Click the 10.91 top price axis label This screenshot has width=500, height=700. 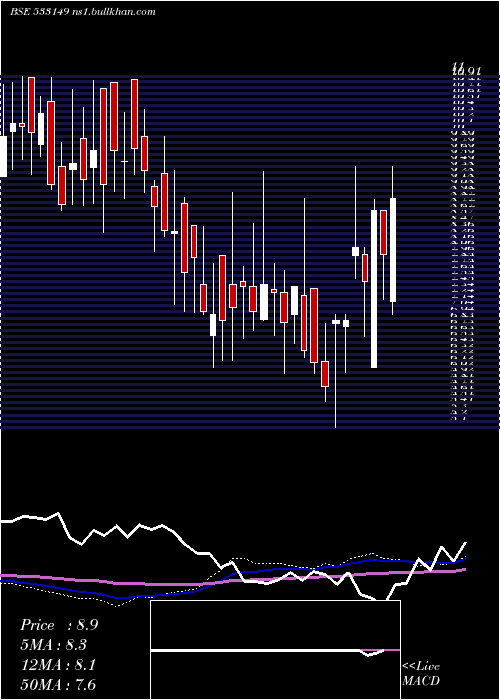466,70
